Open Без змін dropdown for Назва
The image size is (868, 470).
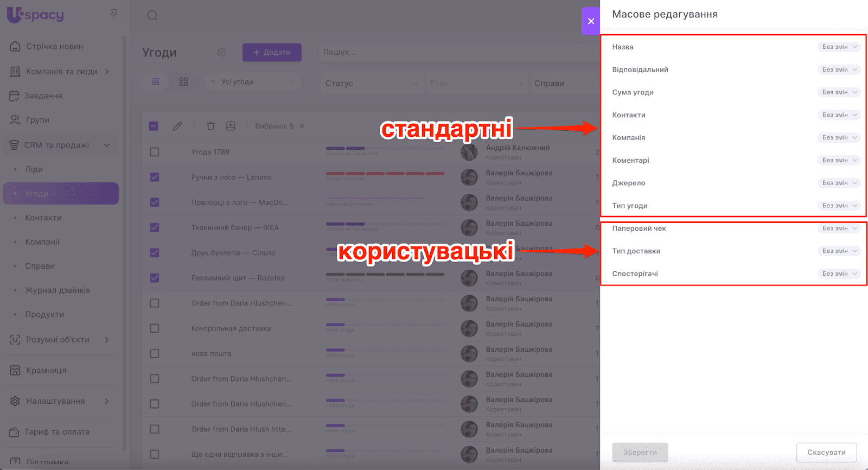[839, 47]
